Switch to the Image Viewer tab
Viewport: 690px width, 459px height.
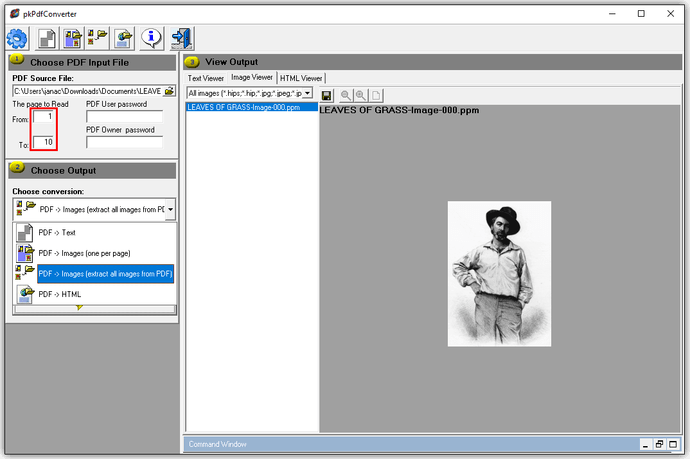252,77
